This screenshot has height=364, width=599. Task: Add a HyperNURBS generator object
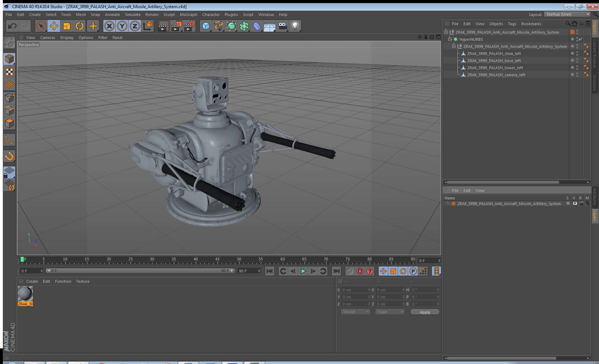(231, 26)
